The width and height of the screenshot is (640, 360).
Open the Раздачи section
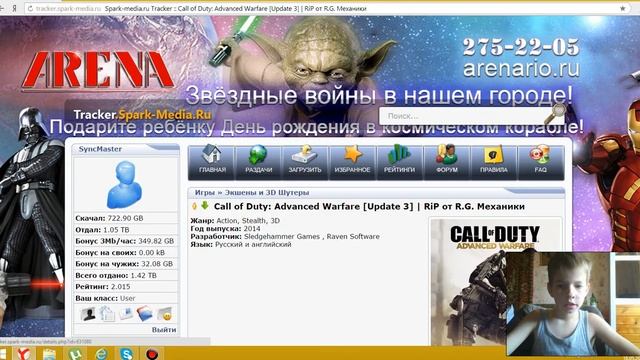(x=258, y=162)
